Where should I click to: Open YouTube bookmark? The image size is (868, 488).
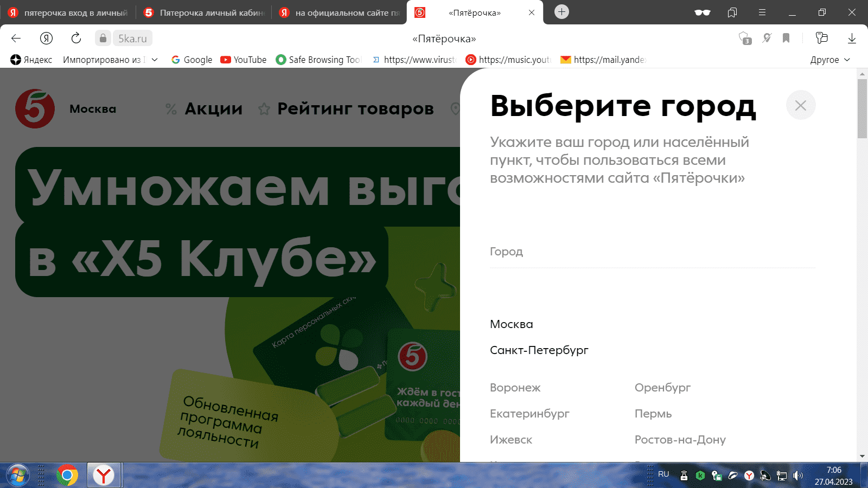244,60
